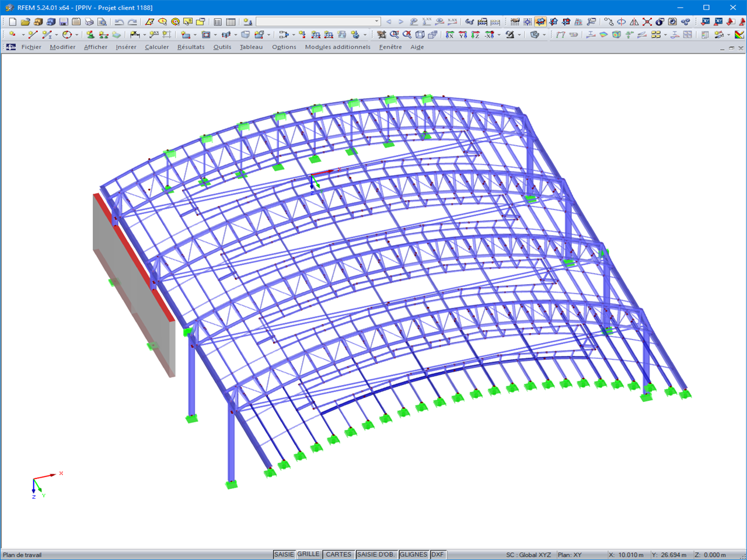Screen dimensions: 747x560
Task: Toggle DXF display in the status bar
Action: [438, 554]
